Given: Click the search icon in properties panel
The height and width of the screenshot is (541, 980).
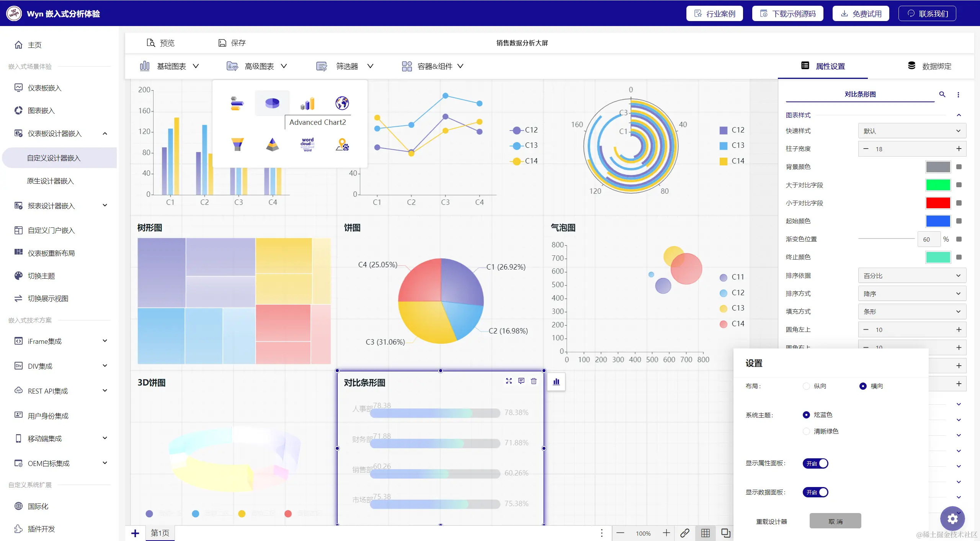Looking at the screenshot, I should tap(942, 94).
